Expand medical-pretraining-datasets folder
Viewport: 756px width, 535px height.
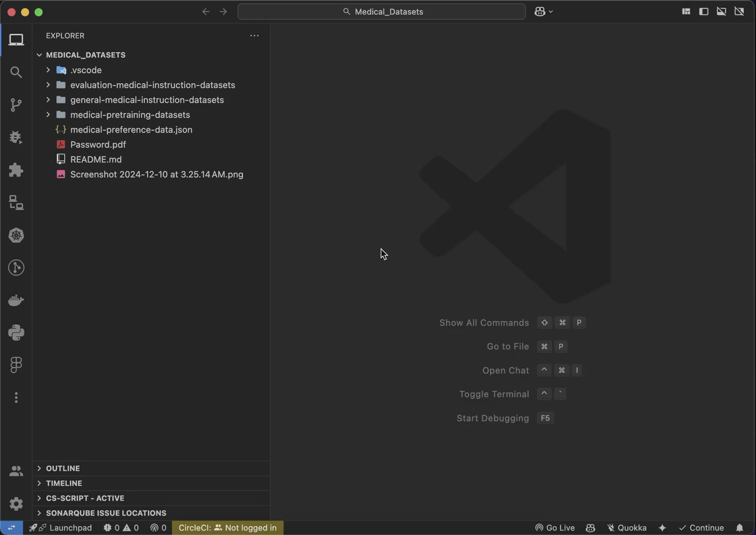coord(48,114)
